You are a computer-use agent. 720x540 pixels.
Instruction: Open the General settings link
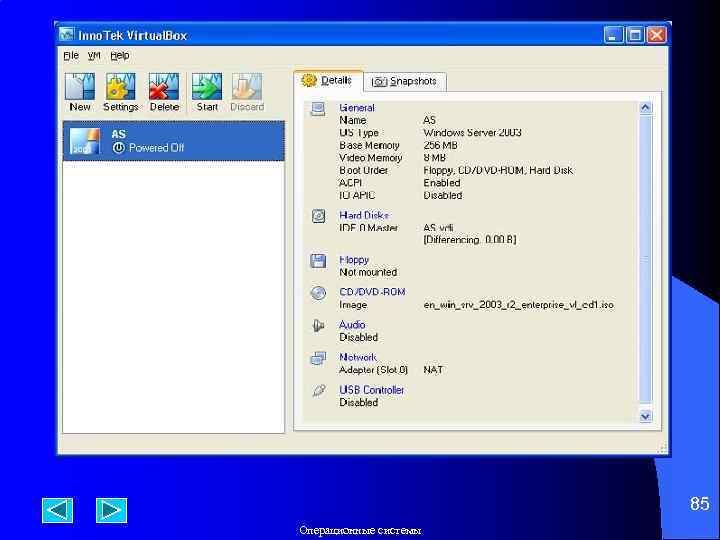(357, 108)
